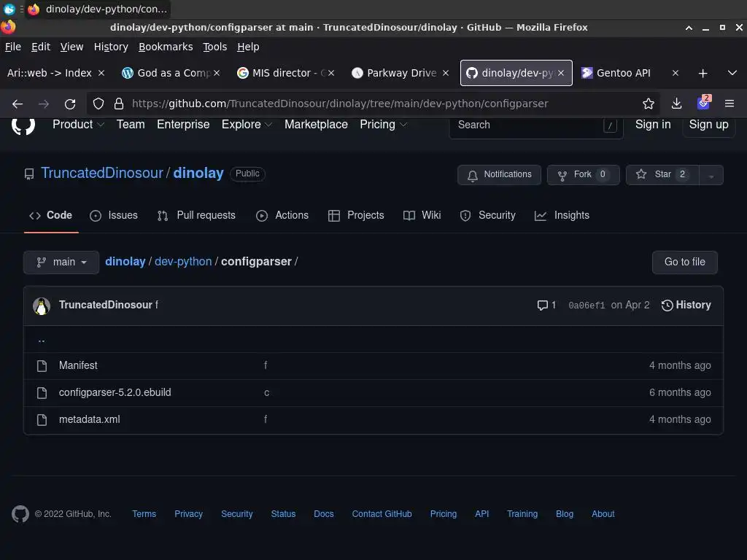Expand the list all tabs chevron
The width and height of the screenshot is (747, 560).
(x=732, y=73)
